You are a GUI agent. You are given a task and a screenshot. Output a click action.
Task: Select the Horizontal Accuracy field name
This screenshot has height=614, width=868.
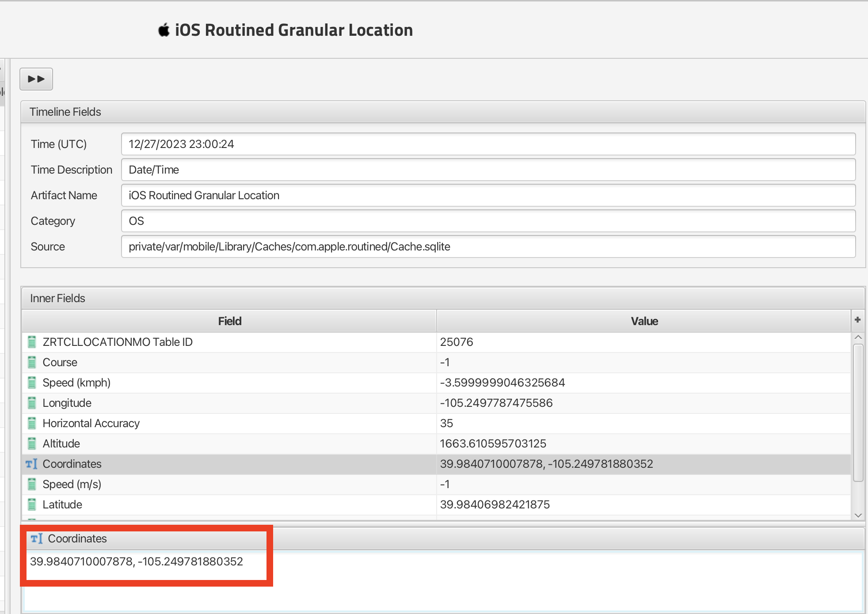tap(91, 423)
